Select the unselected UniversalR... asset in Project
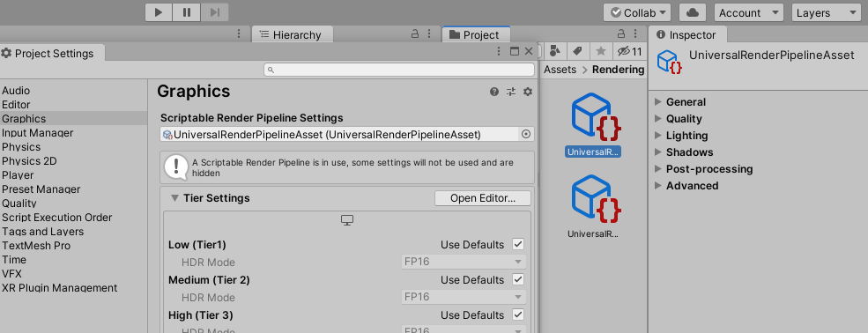Image resolution: width=868 pixels, height=333 pixels. pyautogui.click(x=593, y=208)
